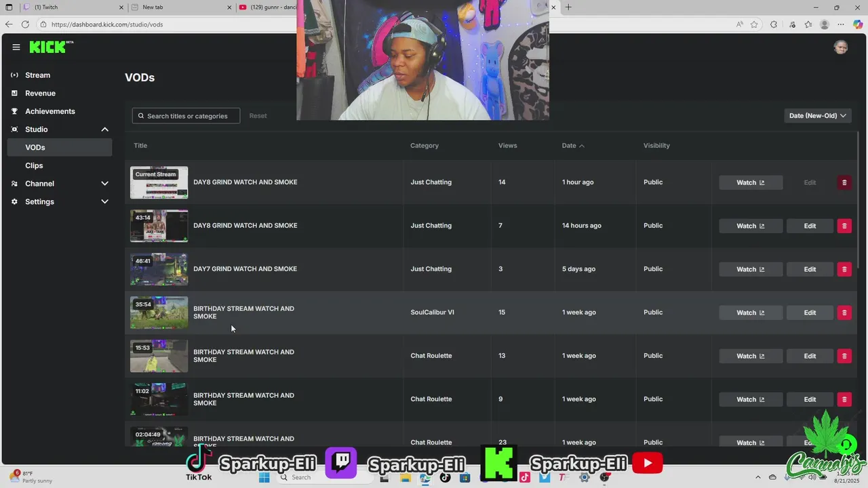The image size is (868, 488).
Task: Close the Twitch browser tab
Action: (x=121, y=7)
